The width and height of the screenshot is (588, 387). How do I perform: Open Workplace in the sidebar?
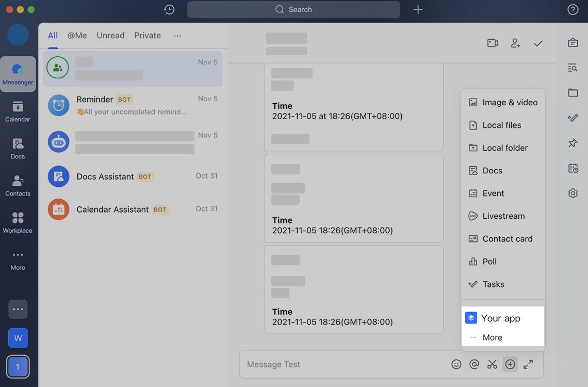point(18,223)
